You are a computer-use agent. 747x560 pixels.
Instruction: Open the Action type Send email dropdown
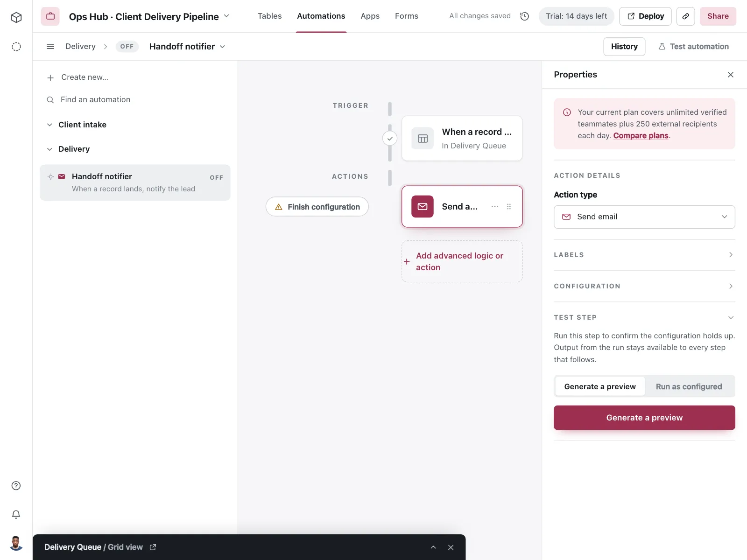coord(644,217)
